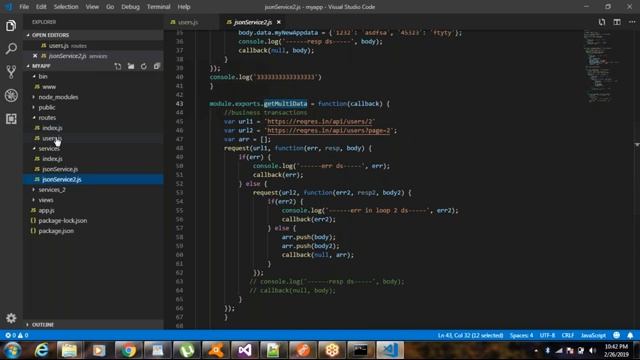Viewport: 640px width, 360px height.
Task: Collapse all folders in MYAPP explorer
Action: [157, 66]
